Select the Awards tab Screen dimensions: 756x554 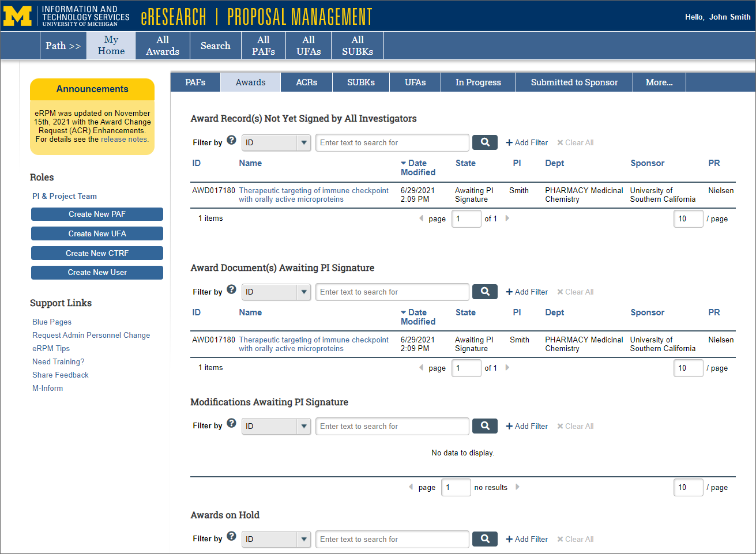251,82
